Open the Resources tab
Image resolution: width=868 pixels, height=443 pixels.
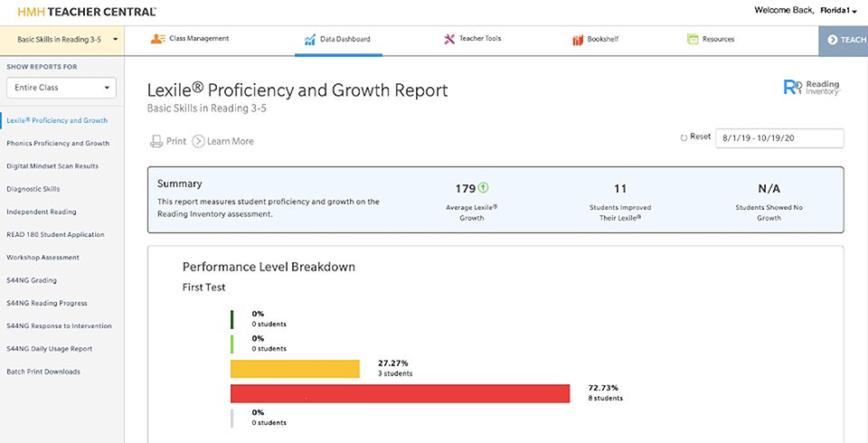(x=711, y=39)
